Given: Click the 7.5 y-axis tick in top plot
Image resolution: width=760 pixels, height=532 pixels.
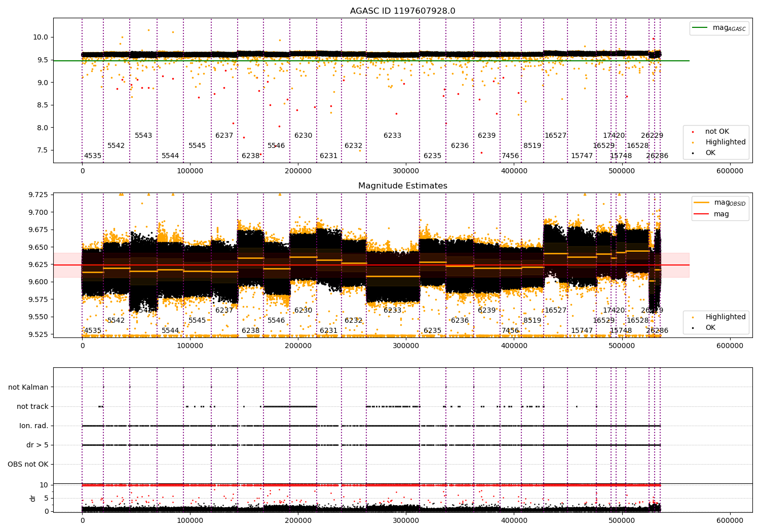Looking at the screenshot, I should click(x=43, y=150).
